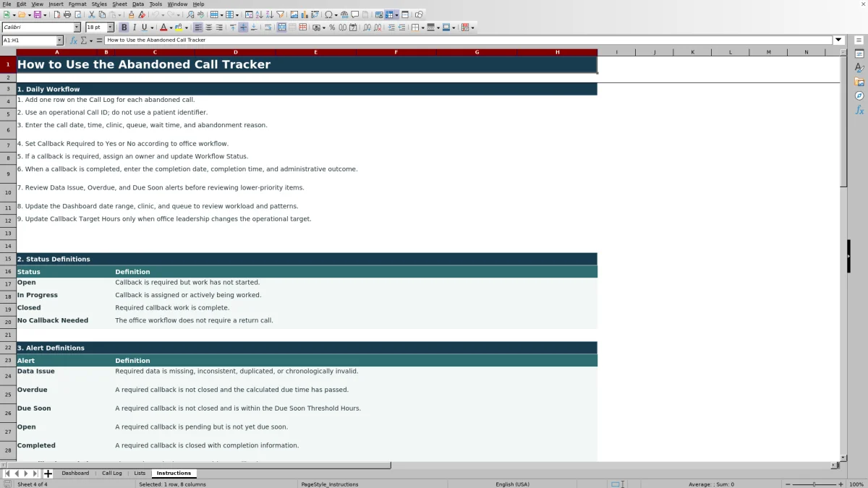Viewport: 868px width, 488px height.
Task: Click Format as Percent icon
Action: point(332,27)
